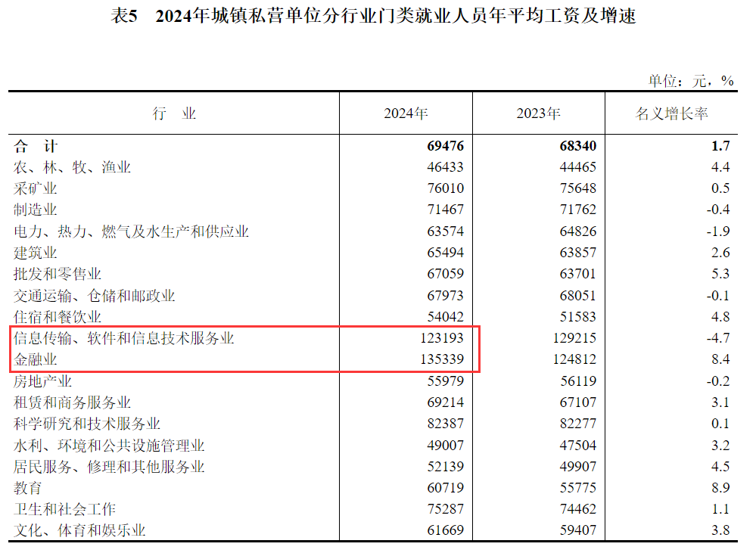Select the 2024年 column header

click(406, 113)
